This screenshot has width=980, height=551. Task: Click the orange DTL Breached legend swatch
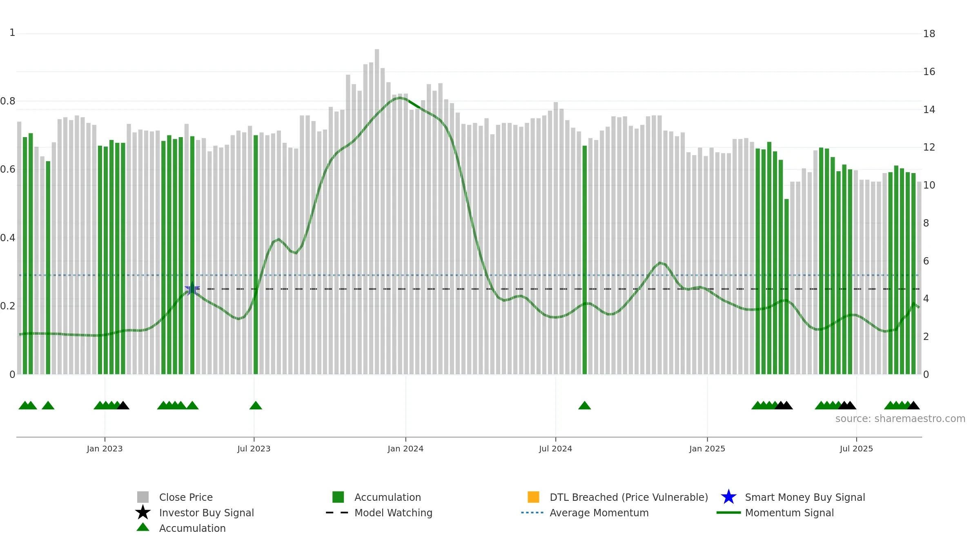[533, 497]
